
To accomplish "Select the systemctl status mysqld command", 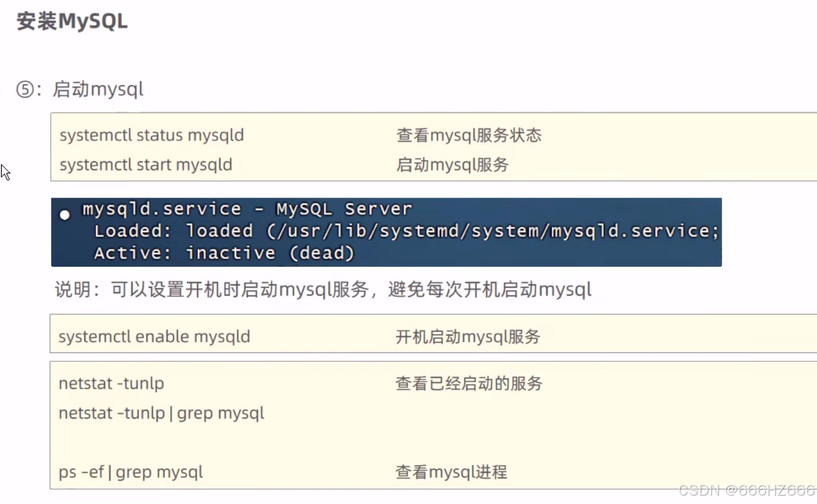I will (152, 135).
